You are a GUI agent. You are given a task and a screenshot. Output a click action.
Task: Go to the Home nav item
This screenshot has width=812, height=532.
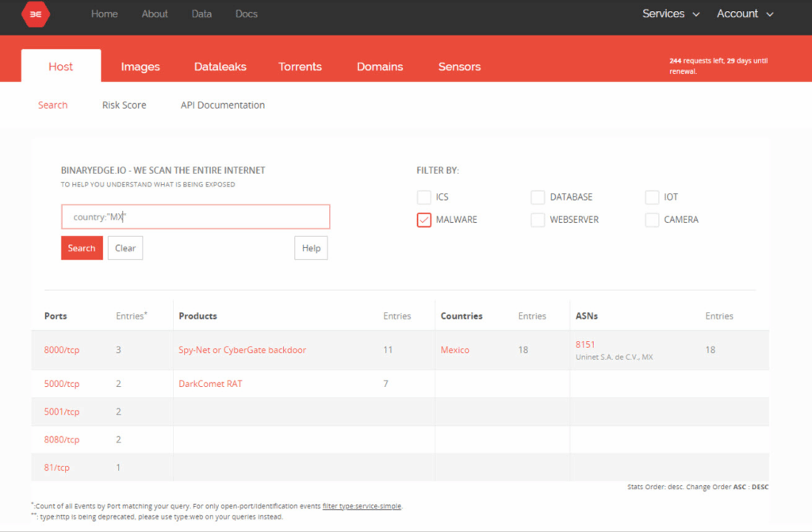coord(105,14)
